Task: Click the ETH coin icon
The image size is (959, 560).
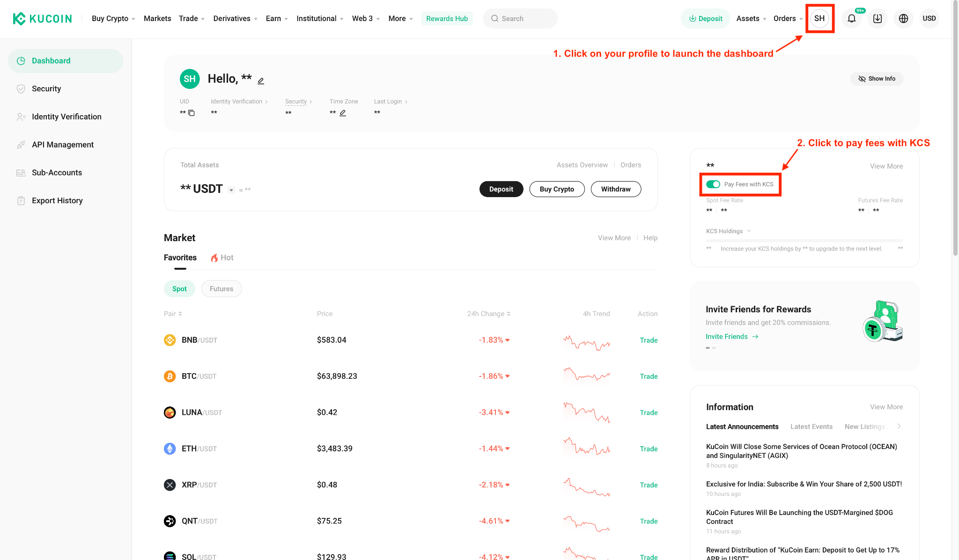Action: click(x=170, y=449)
